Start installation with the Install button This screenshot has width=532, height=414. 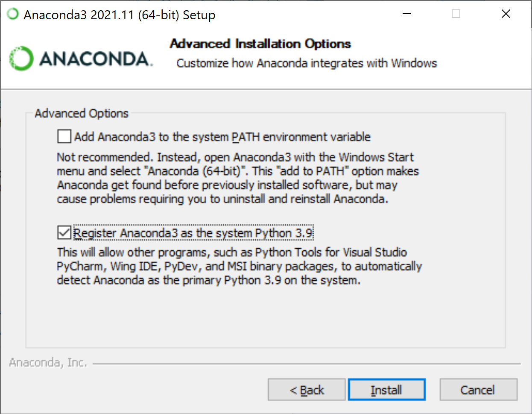pos(387,390)
